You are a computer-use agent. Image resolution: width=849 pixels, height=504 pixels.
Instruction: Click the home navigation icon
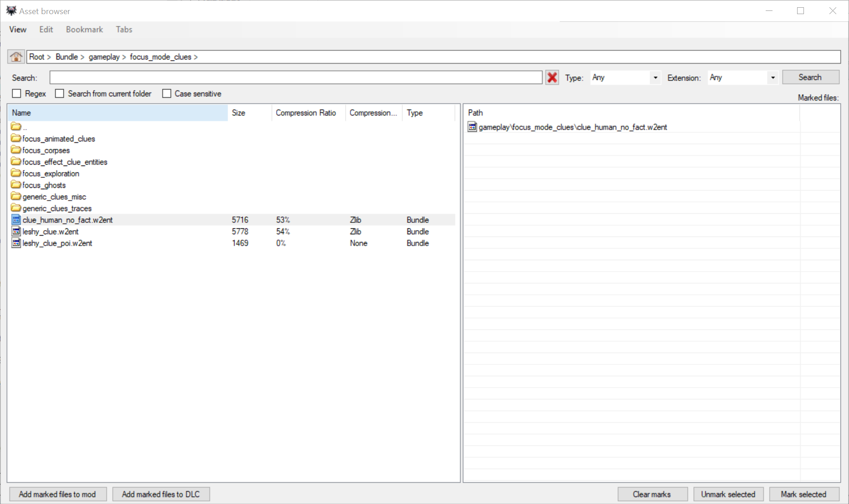click(x=15, y=56)
